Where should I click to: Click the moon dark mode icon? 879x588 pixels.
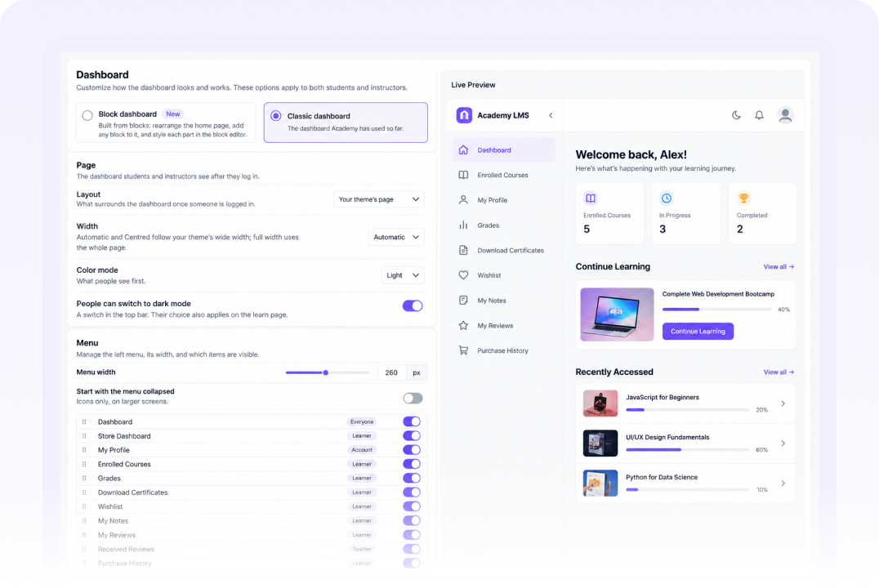coord(736,115)
